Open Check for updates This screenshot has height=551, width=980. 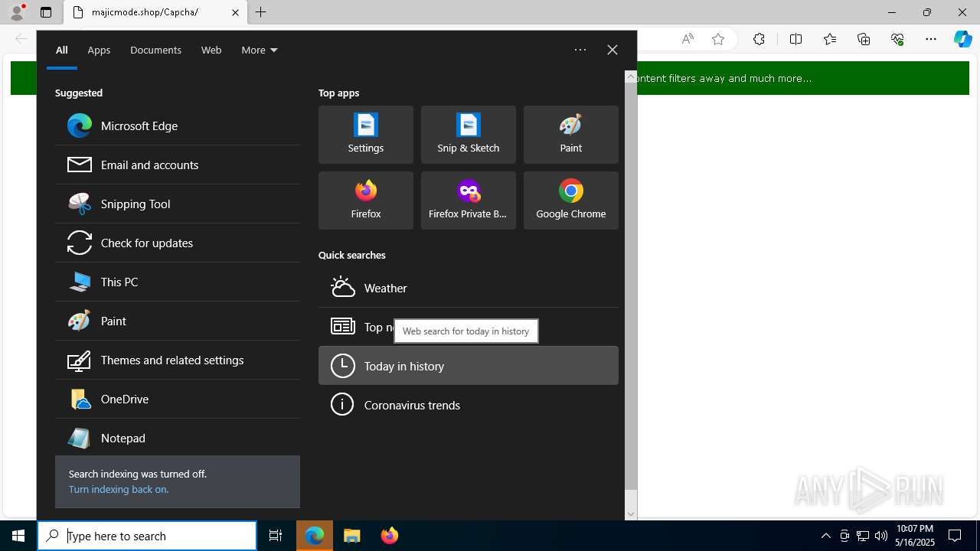tap(178, 243)
